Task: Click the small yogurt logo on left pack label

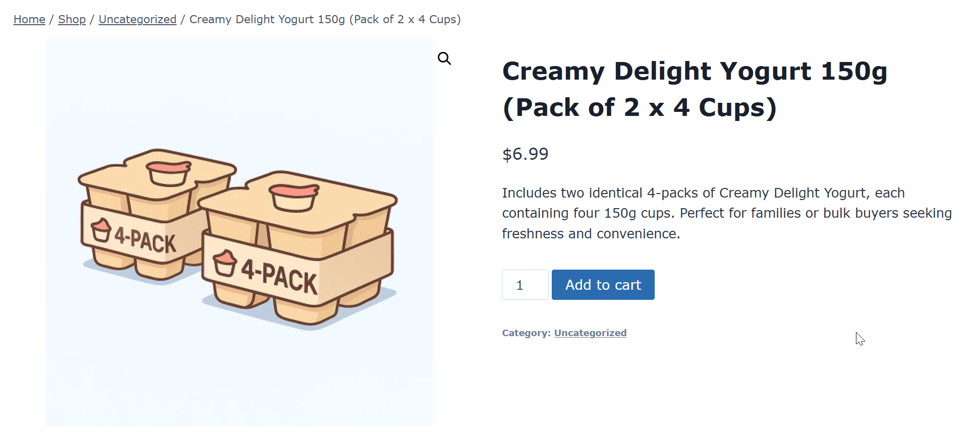Action: [101, 230]
